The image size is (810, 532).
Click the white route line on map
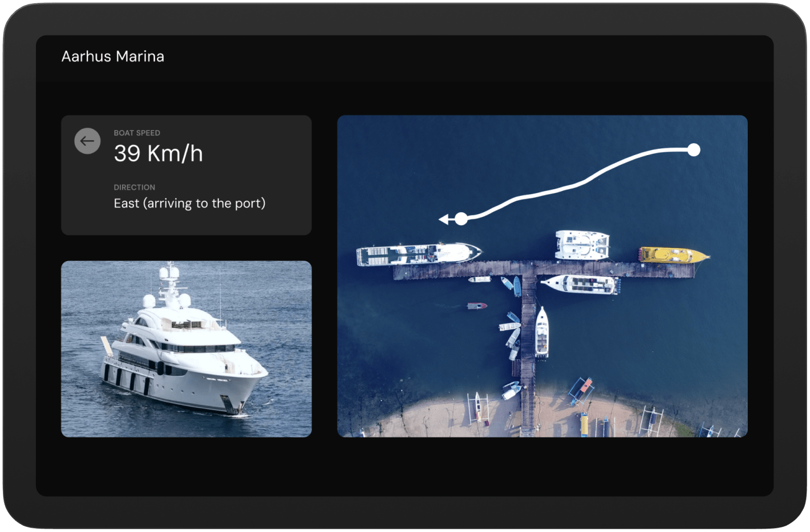(x=576, y=184)
